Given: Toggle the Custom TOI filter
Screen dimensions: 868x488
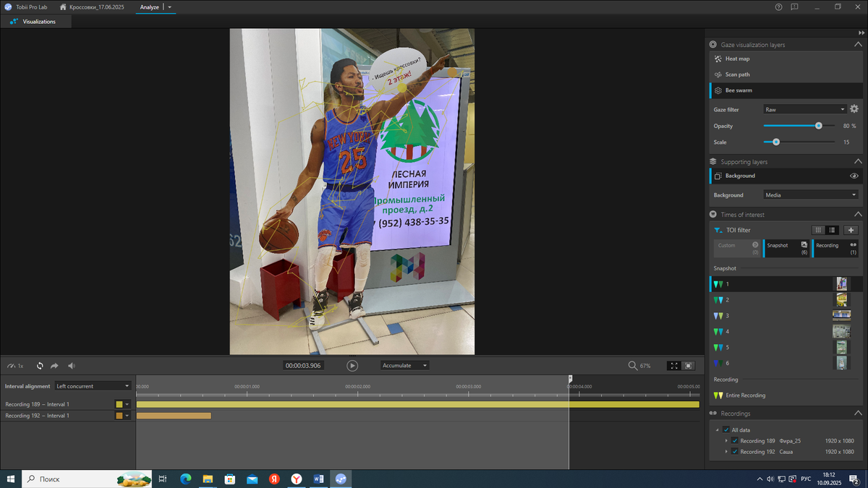Looking at the screenshot, I should tap(736, 248).
